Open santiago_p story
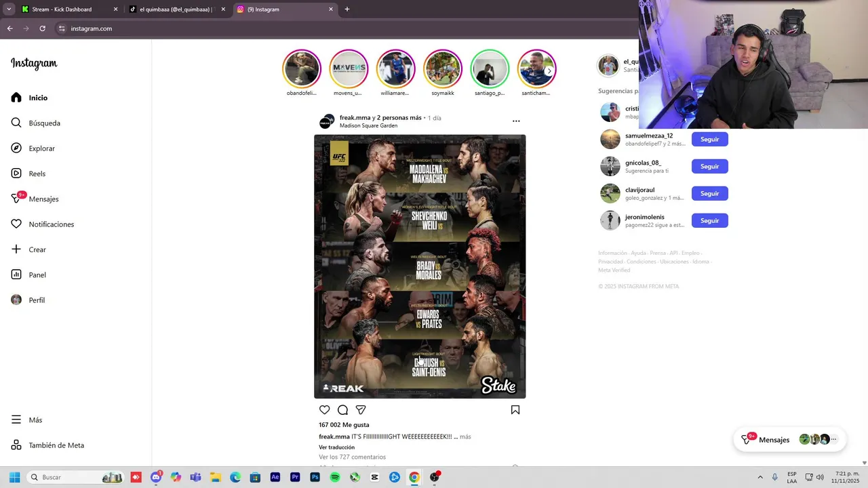This screenshot has width=868, height=488. coord(490,68)
